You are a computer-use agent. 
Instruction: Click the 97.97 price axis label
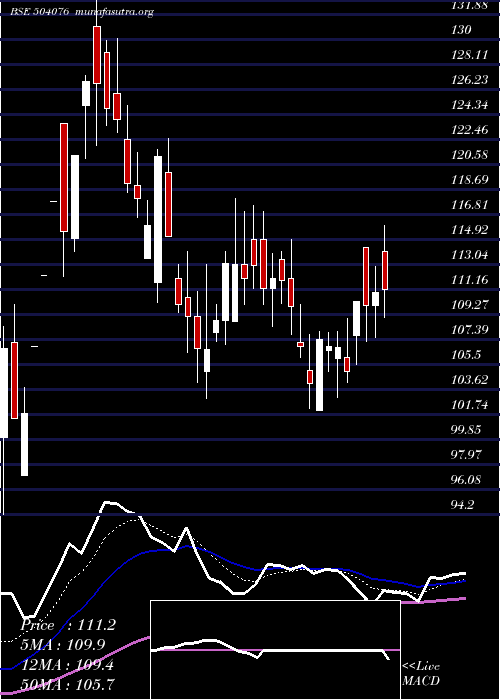tap(466, 455)
